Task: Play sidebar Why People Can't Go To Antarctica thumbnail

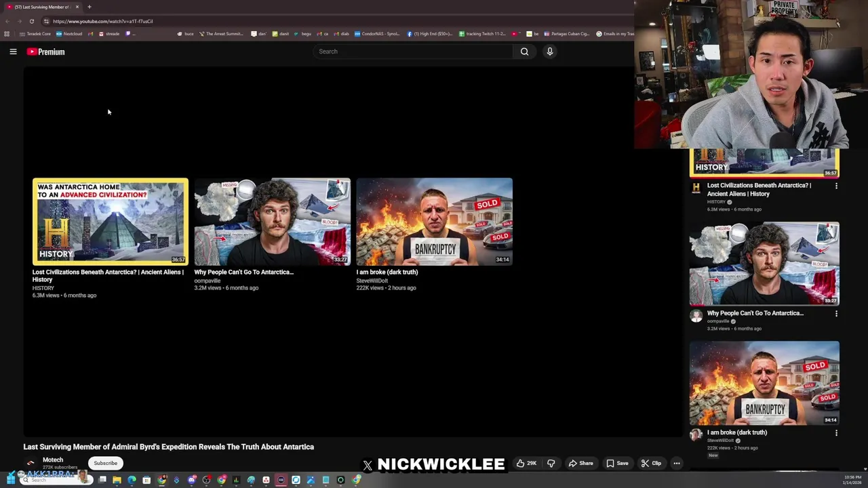Action: tap(764, 264)
